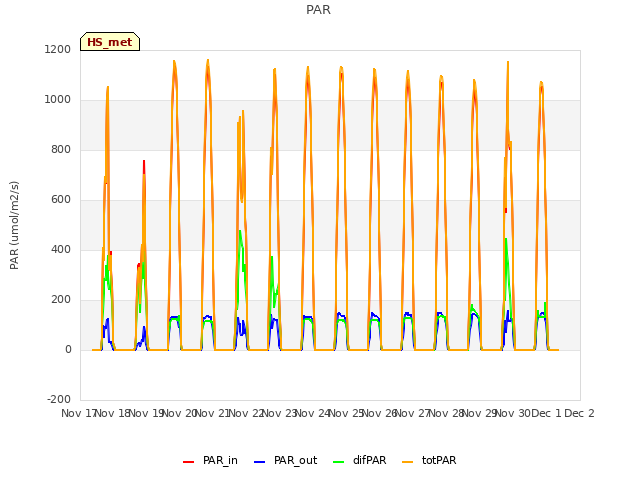The width and height of the screenshot is (640, 480).
Task: Click the -200 y-axis tick label
Action: point(59,399)
